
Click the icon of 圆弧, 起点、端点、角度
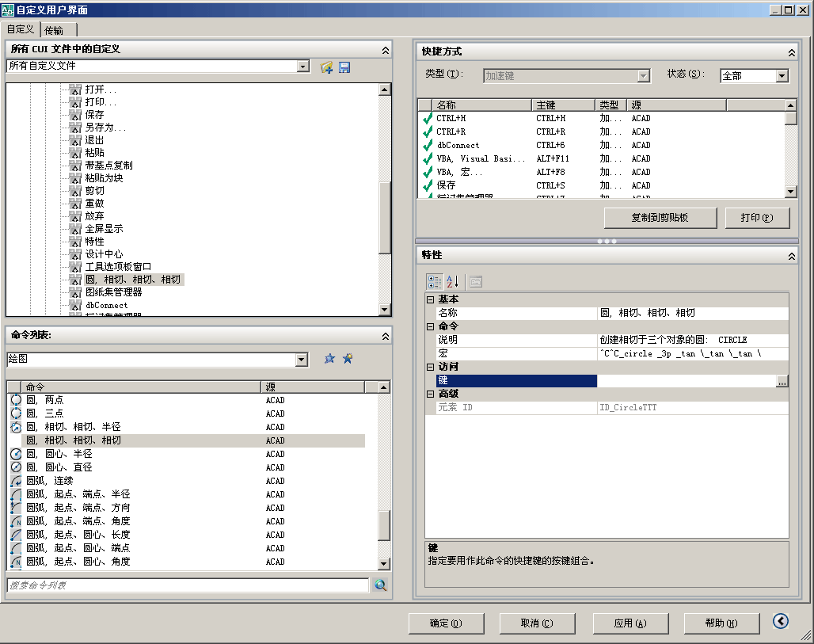click(x=16, y=521)
